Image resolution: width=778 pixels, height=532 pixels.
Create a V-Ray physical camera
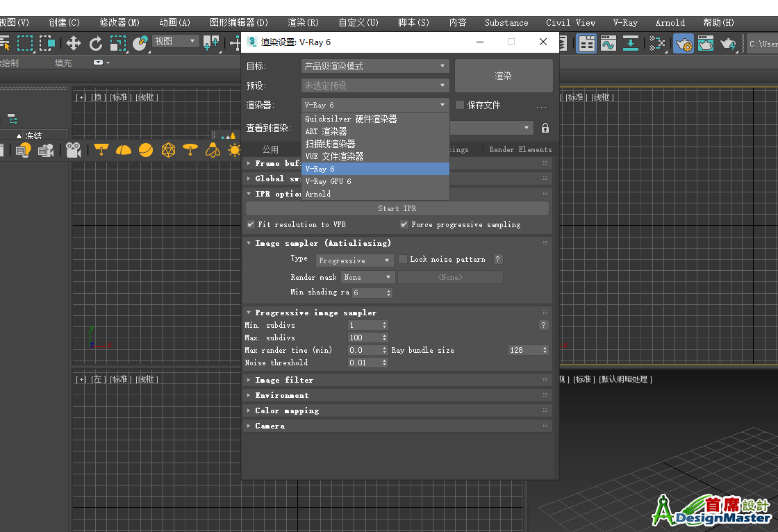click(74, 150)
